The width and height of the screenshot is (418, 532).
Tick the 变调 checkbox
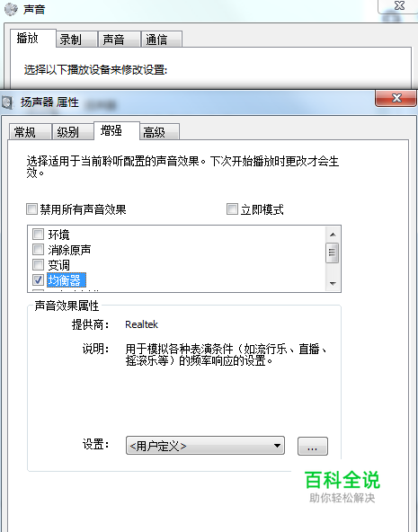[38, 264]
